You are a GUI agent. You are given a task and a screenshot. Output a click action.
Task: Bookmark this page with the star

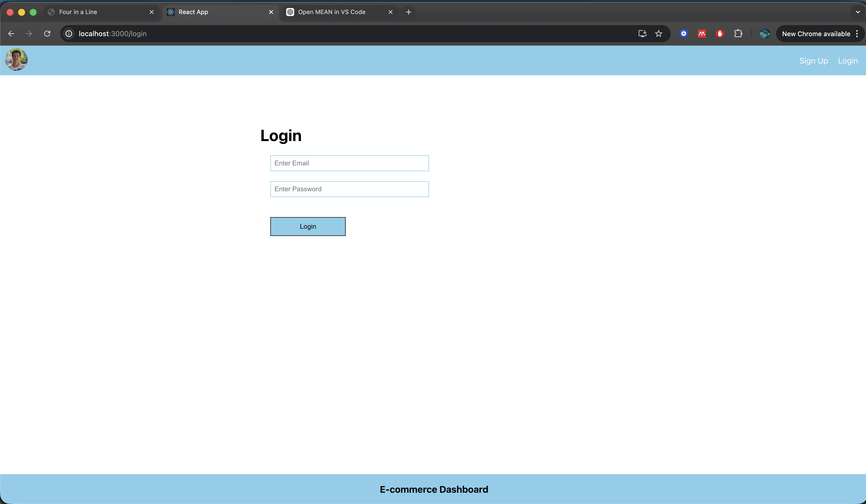coord(658,34)
